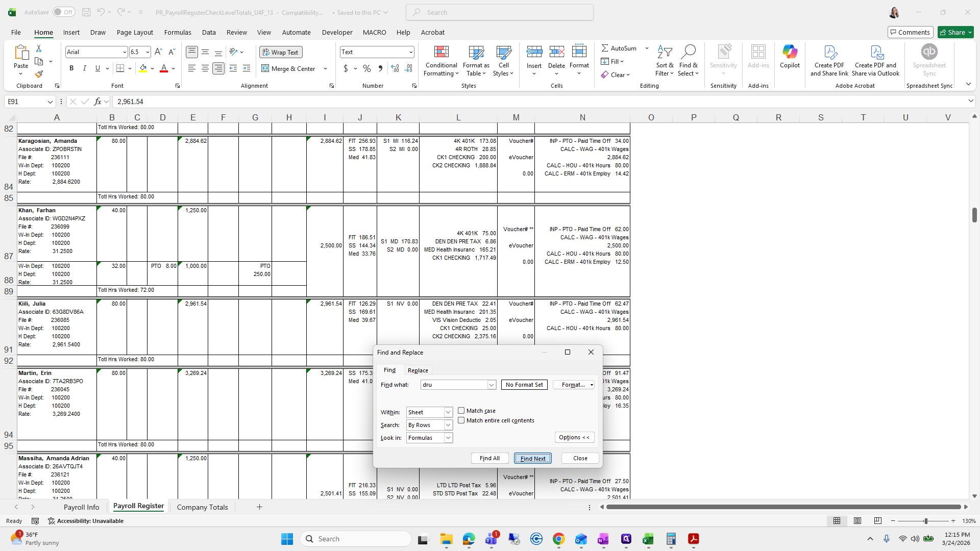Expand the Within dropdown
This screenshot has height=551, width=980.
click(448, 412)
